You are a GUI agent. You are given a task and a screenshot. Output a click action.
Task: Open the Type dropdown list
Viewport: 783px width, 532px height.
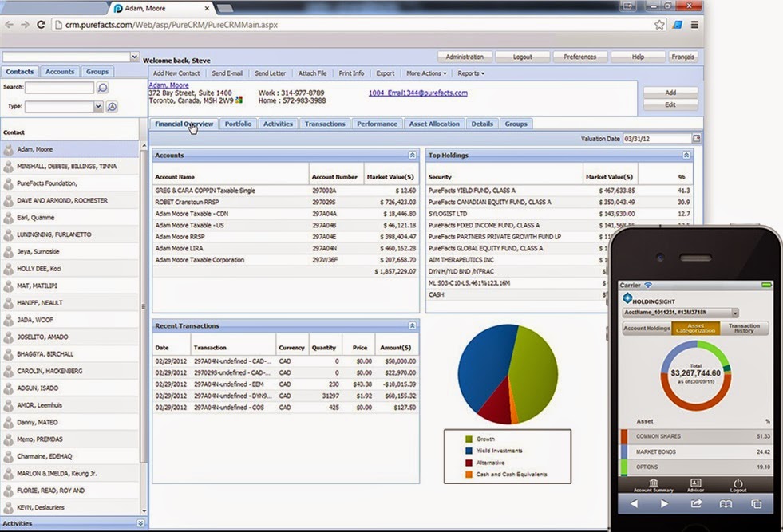pos(98,107)
